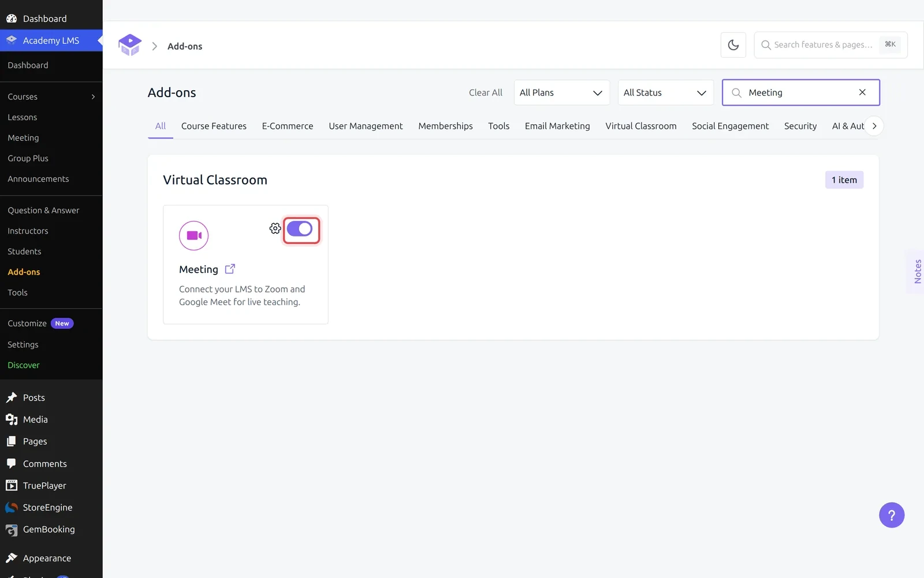Click Clear All filters

486,92
